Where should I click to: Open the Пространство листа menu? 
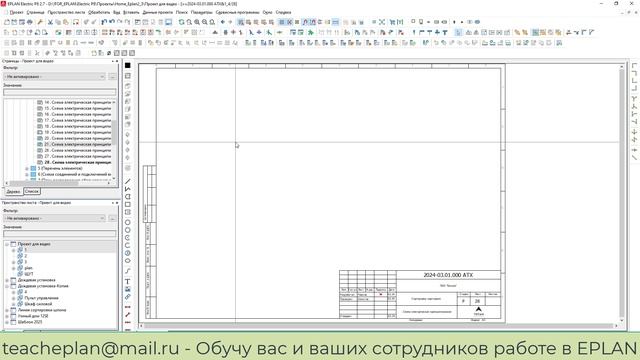pos(66,12)
